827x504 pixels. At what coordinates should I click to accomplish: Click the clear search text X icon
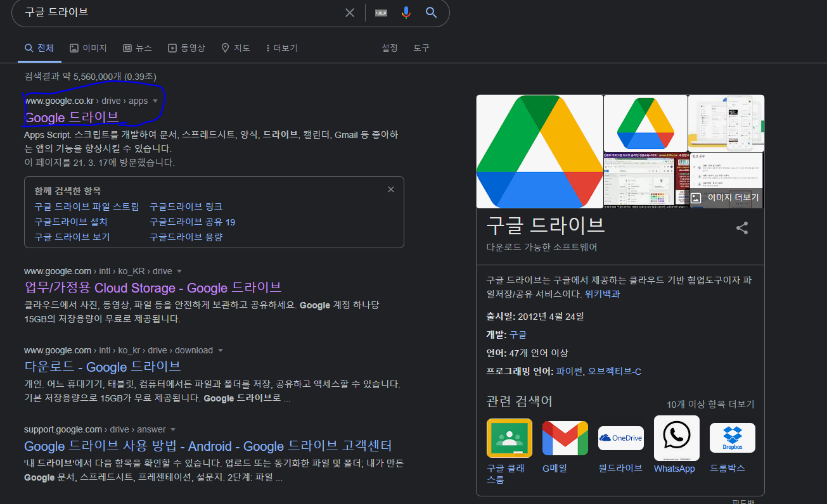tap(350, 13)
